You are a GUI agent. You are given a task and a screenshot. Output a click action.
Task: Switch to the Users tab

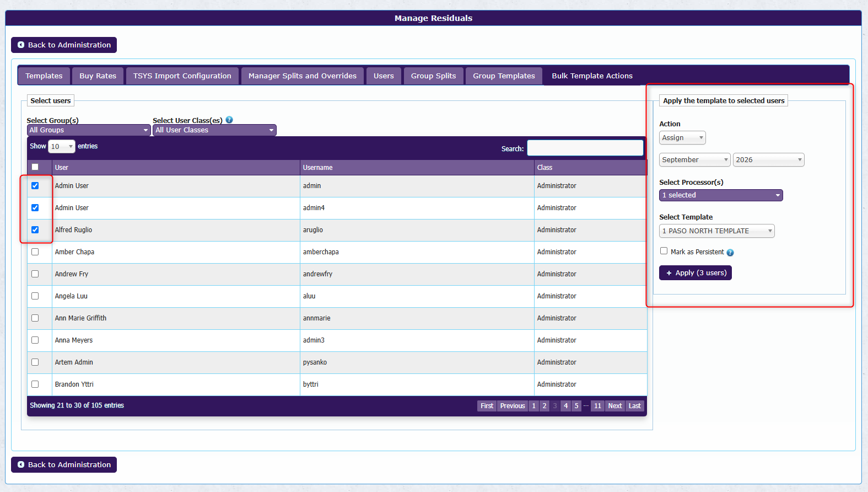[384, 76]
